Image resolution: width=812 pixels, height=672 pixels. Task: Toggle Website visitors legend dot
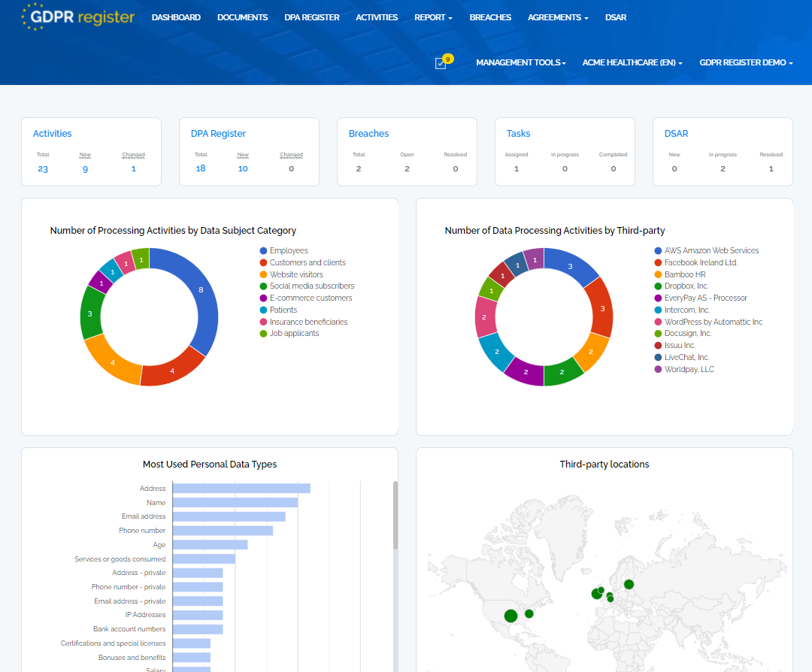click(264, 274)
